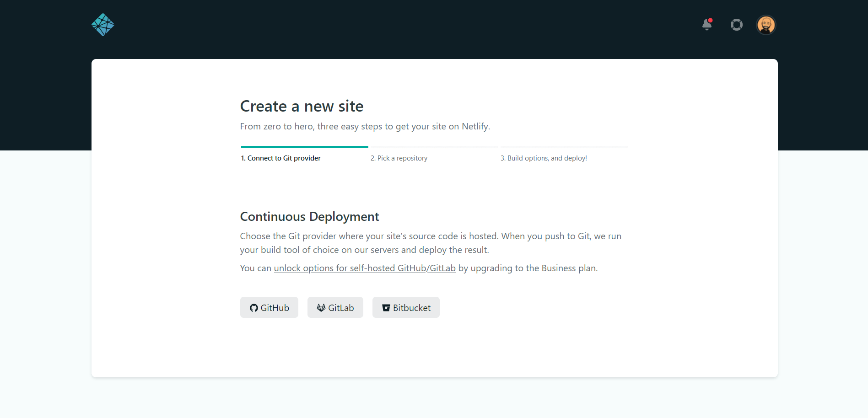The width and height of the screenshot is (868, 418).
Task: Open the notifications bell
Action: point(707,24)
